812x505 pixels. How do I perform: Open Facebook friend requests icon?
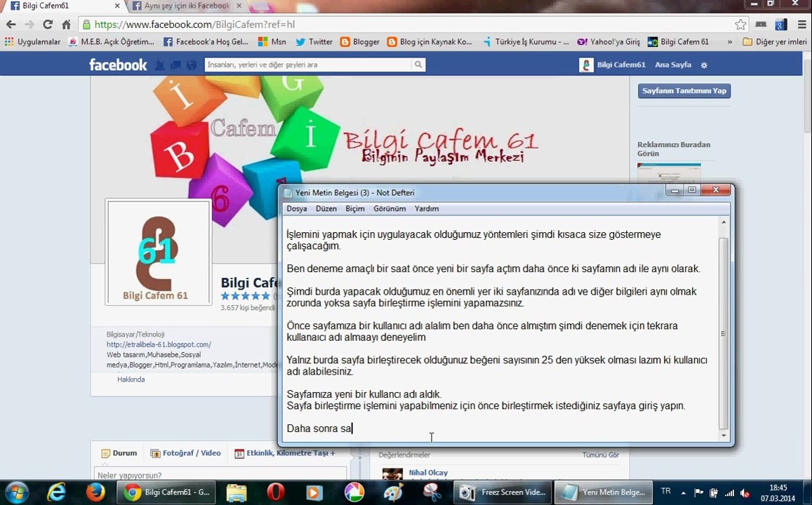[x=159, y=65]
